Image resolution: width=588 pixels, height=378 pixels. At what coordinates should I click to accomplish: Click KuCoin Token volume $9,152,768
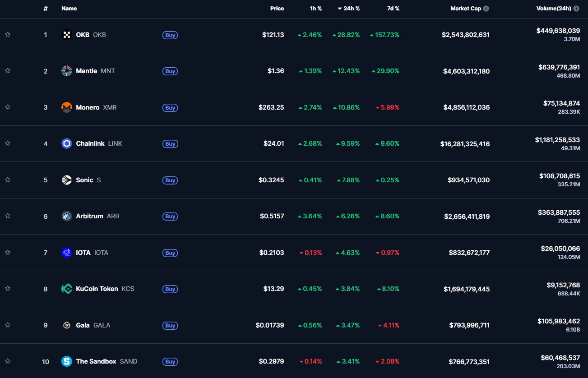coord(563,285)
